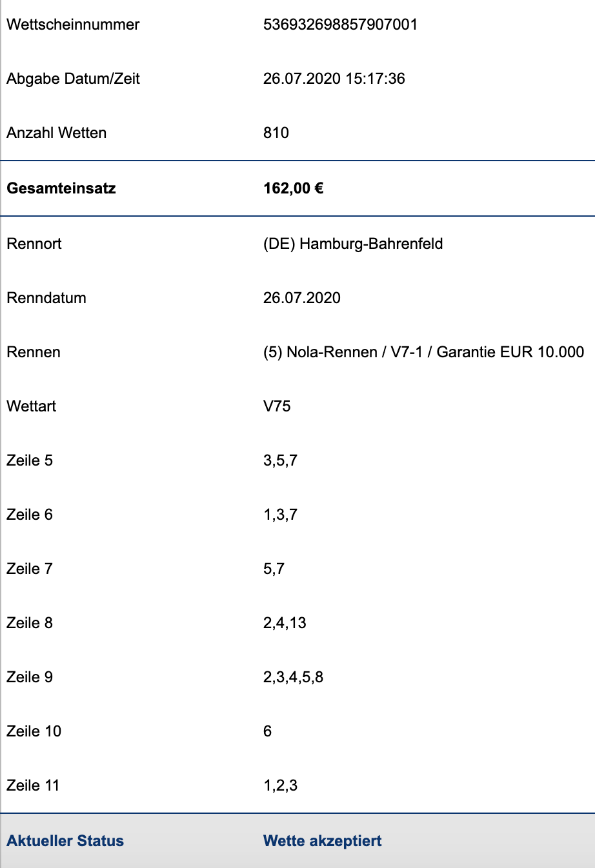Click the Wette akzeptiert status text
This screenshot has width=595, height=868.
point(322,841)
